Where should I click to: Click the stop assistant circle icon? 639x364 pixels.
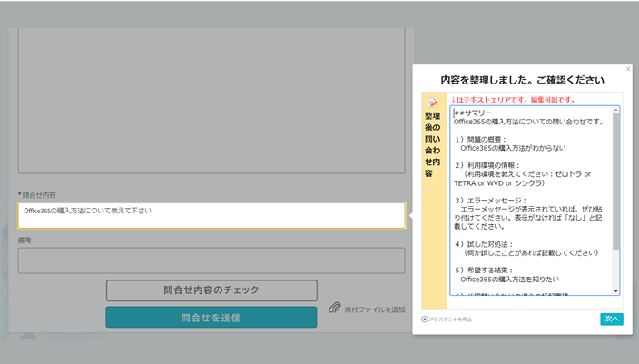click(424, 319)
